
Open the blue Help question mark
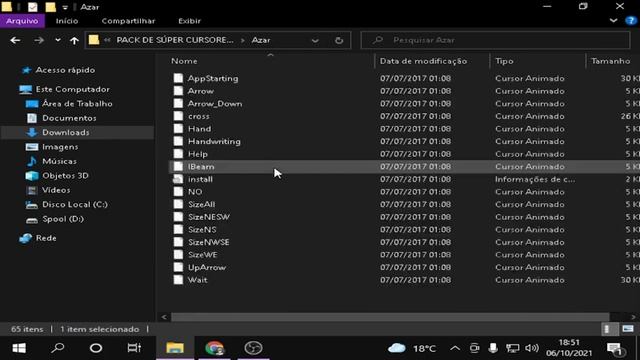[x=630, y=20]
